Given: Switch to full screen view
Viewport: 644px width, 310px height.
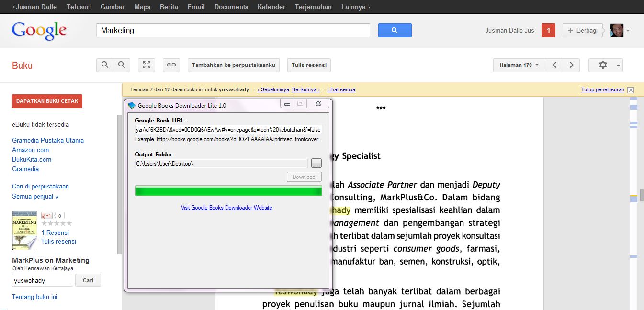Looking at the screenshot, I should (147, 65).
